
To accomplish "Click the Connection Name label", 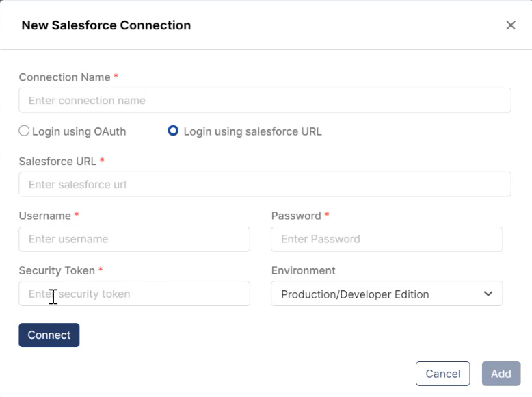I will click(x=64, y=77).
